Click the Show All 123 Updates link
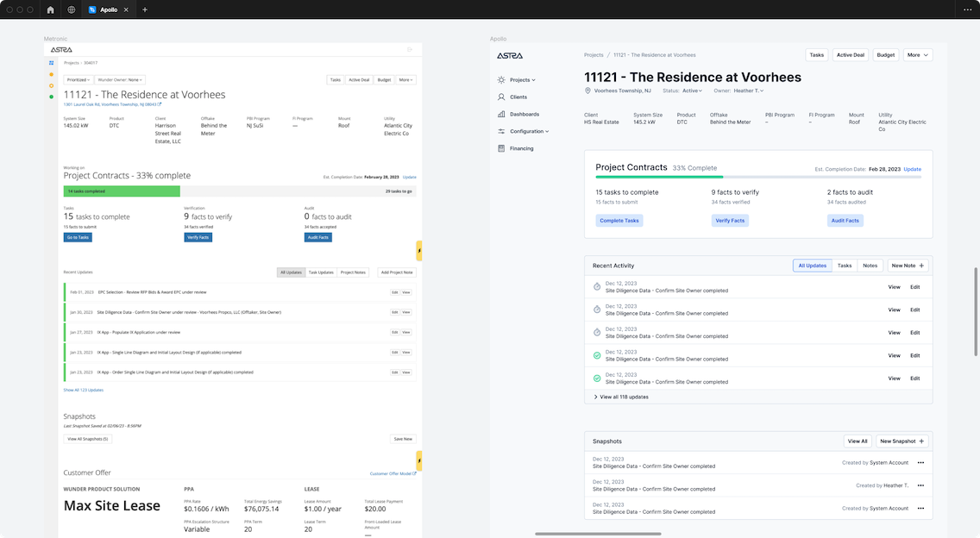Image resolution: width=980 pixels, height=538 pixels. coord(83,390)
